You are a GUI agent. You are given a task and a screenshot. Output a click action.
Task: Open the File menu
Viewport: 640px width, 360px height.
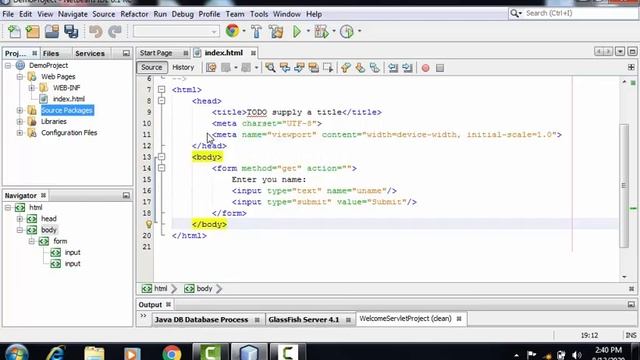click(8, 14)
